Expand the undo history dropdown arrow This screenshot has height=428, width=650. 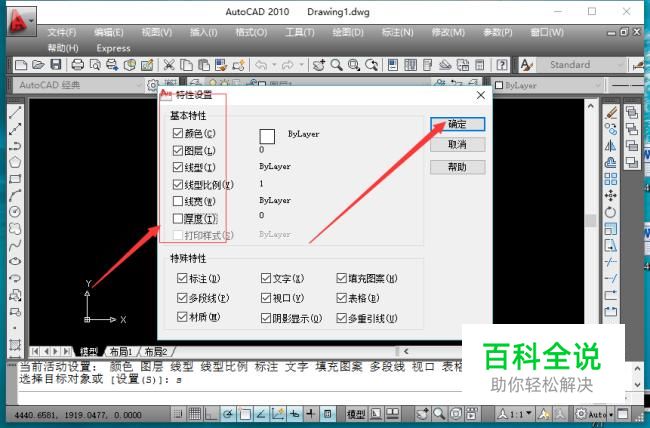[274, 65]
